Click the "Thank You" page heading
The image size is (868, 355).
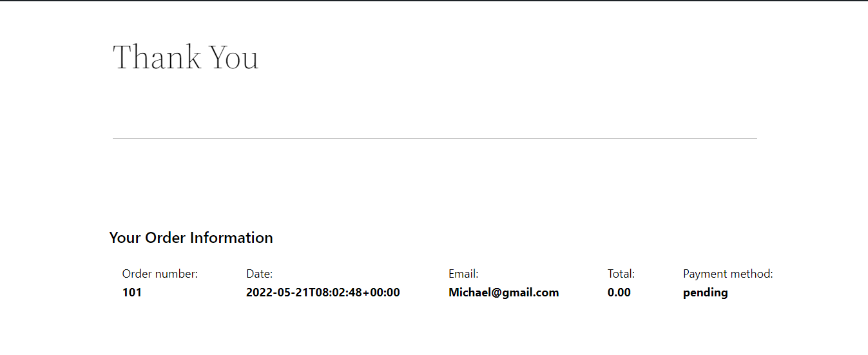186,57
